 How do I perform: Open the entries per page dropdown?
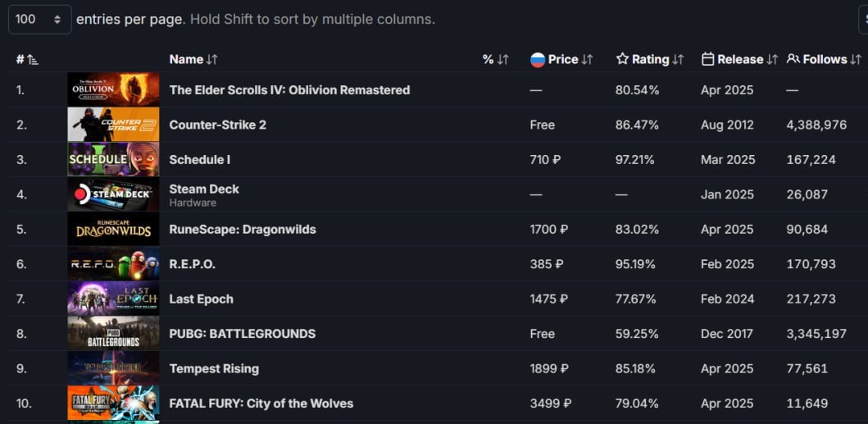click(39, 19)
